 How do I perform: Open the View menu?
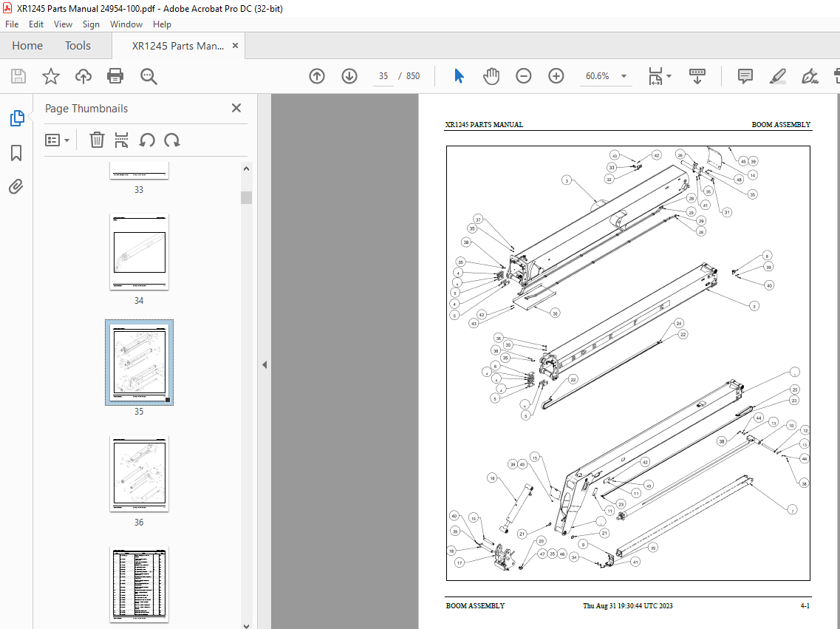tap(63, 24)
